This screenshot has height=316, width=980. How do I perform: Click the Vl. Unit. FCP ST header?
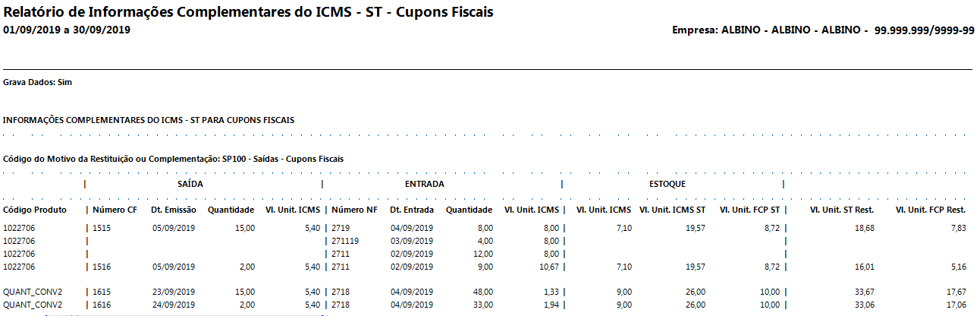tap(749, 210)
